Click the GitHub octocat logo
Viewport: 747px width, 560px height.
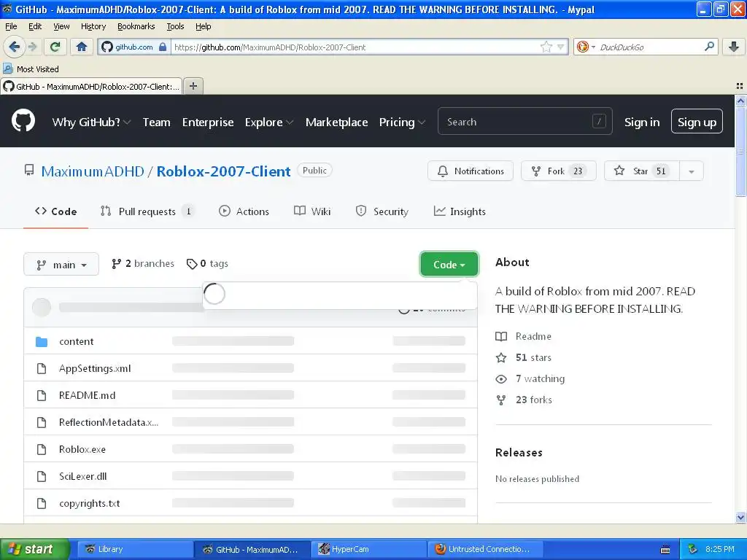click(23, 121)
